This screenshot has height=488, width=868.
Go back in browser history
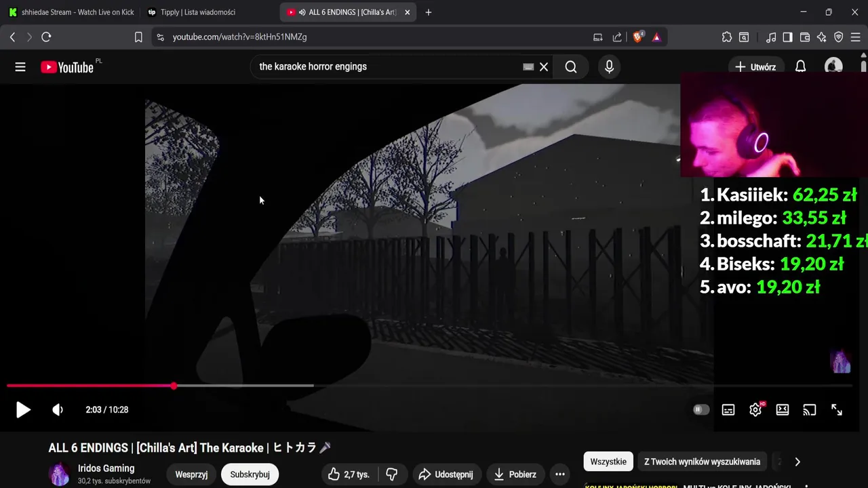click(12, 37)
